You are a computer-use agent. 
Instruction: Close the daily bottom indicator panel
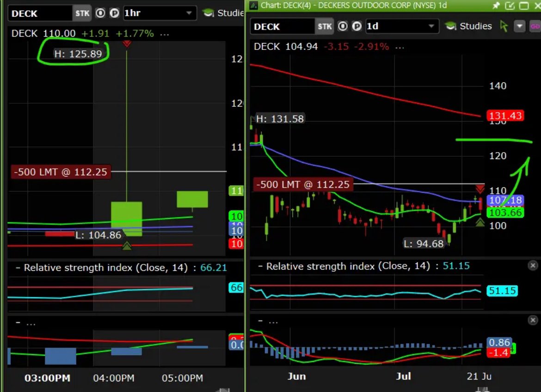(x=533, y=320)
